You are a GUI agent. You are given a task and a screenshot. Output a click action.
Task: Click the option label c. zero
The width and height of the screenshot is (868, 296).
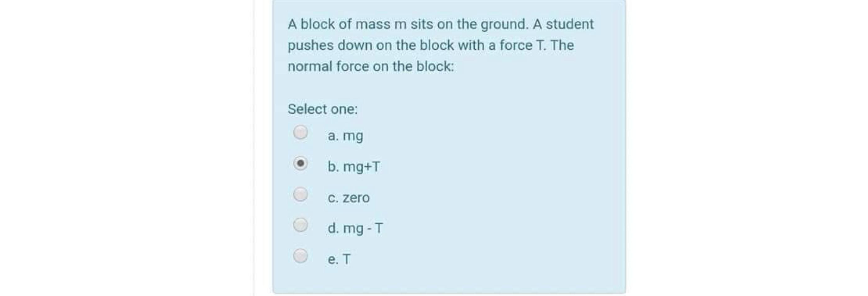coord(349,198)
